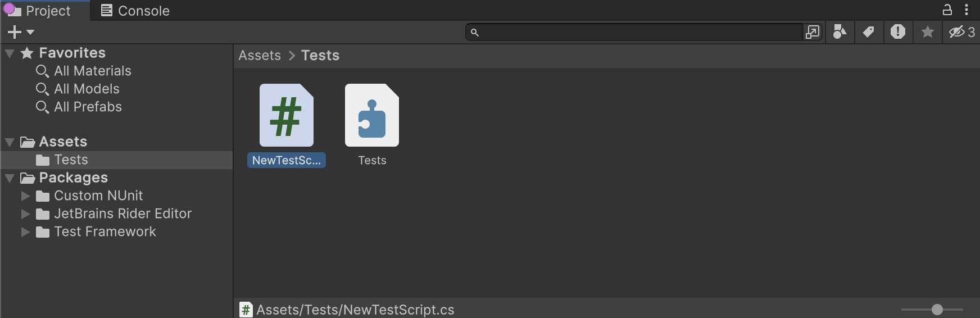Click the Search by Log Type icon
The height and width of the screenshot is (318, 980).
point(897,32)
